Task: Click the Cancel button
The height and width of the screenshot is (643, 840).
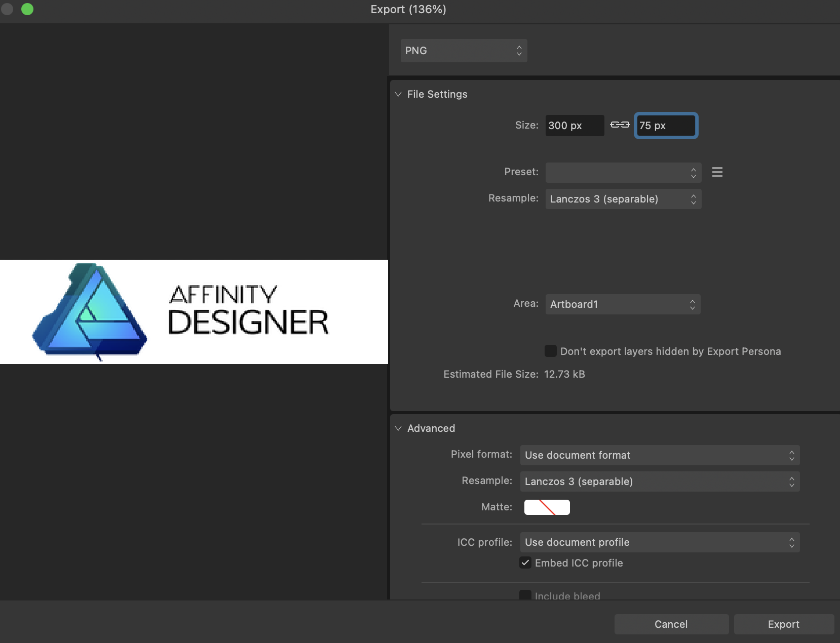Action: click(671, 624)
